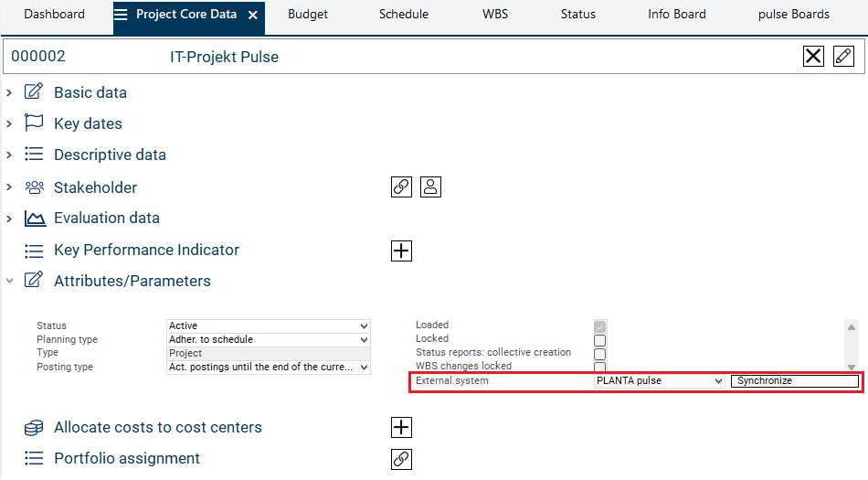Image resolution: width=868 pixels, height=480 pixels.
Task: Open the pulse Boards tab
Action: click(793, 15)
